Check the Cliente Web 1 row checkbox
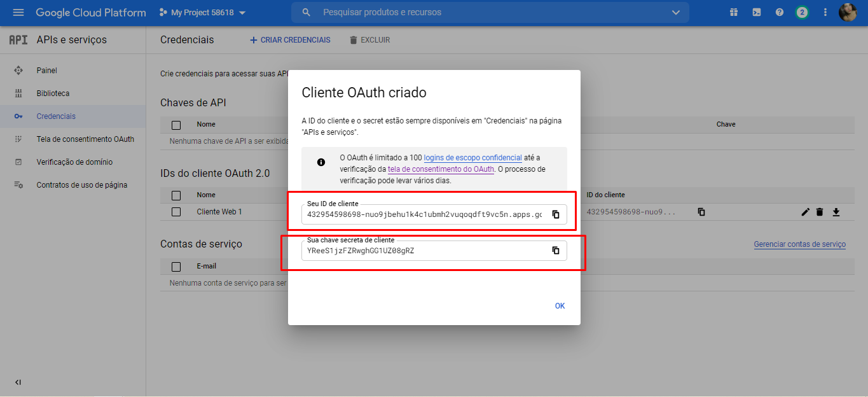The width and height of the screenshot is (868, 397). click(176, 212)
